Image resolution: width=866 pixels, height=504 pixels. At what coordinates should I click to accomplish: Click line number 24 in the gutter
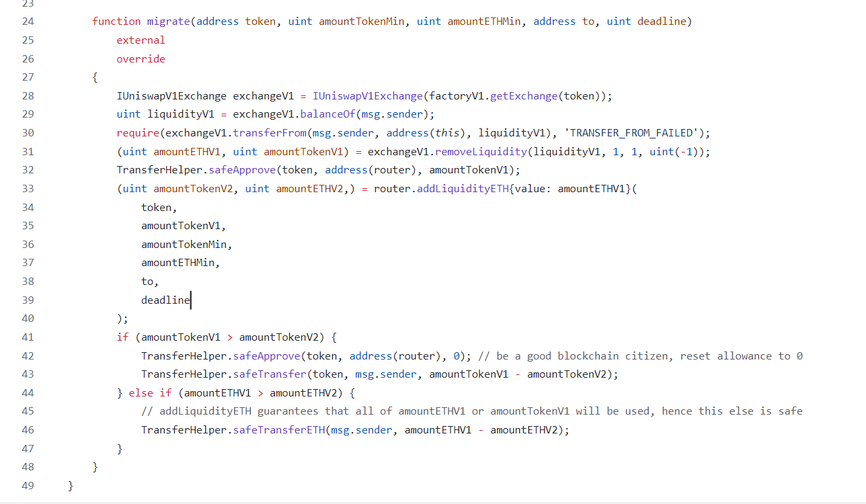(x=28, y=22)
